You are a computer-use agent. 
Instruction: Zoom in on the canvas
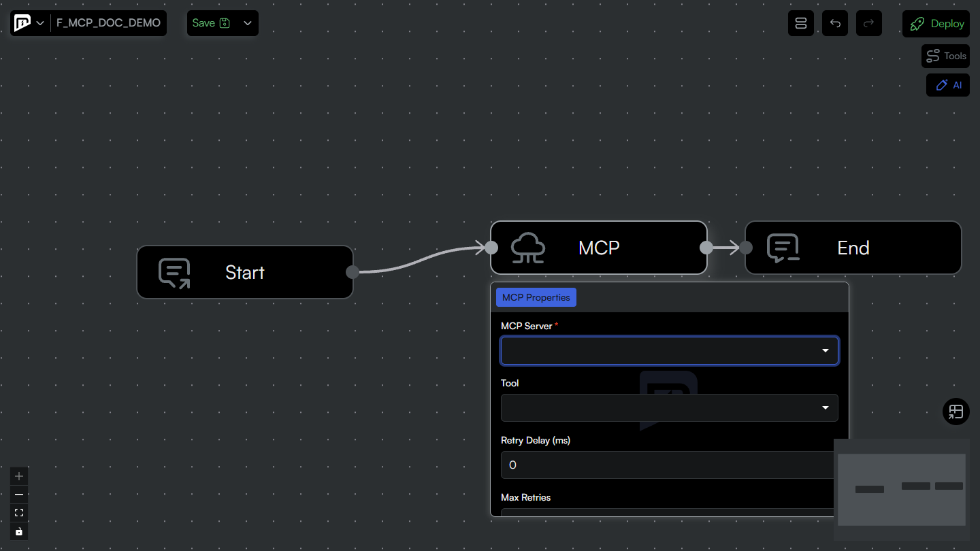coord(19,476)
